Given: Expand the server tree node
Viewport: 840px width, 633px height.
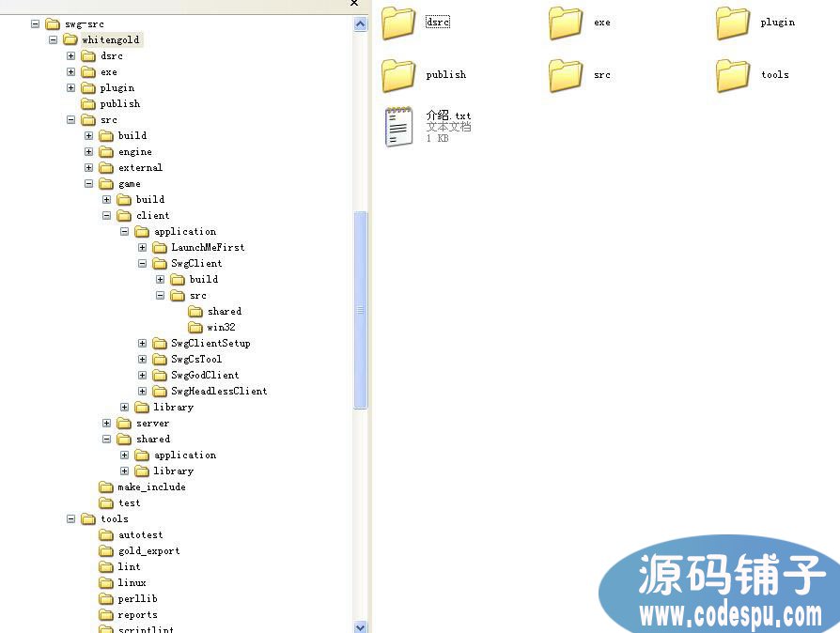Looking at the screenshot, I should click(106, 423).
